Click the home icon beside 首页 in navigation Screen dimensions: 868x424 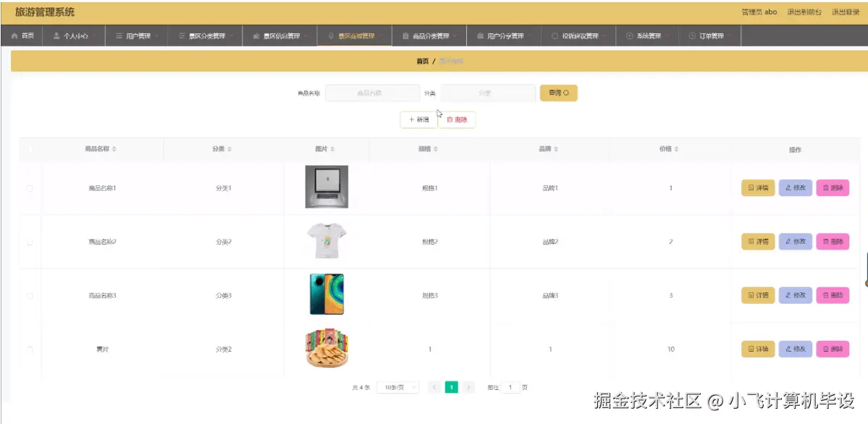[x=14, y=36]
